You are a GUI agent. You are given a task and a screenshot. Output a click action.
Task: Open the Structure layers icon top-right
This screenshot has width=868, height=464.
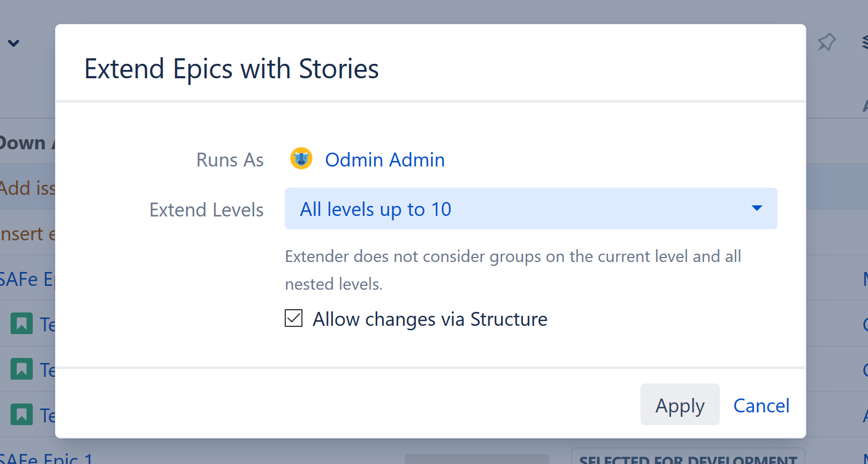[x=864, y=42]
